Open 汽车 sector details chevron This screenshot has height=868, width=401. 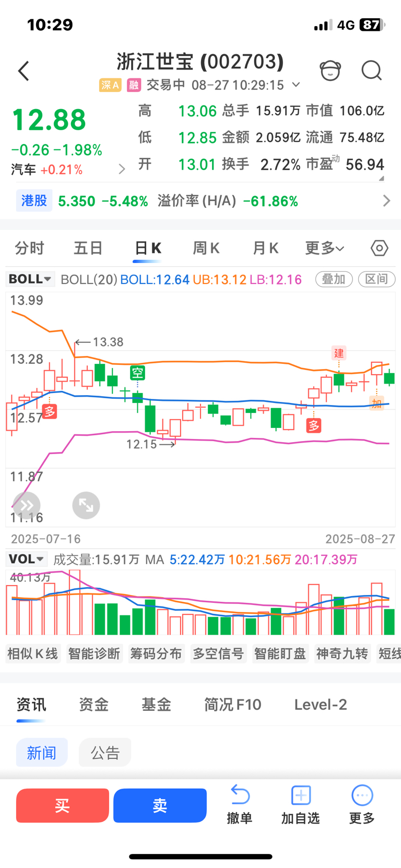coord(122,169)
